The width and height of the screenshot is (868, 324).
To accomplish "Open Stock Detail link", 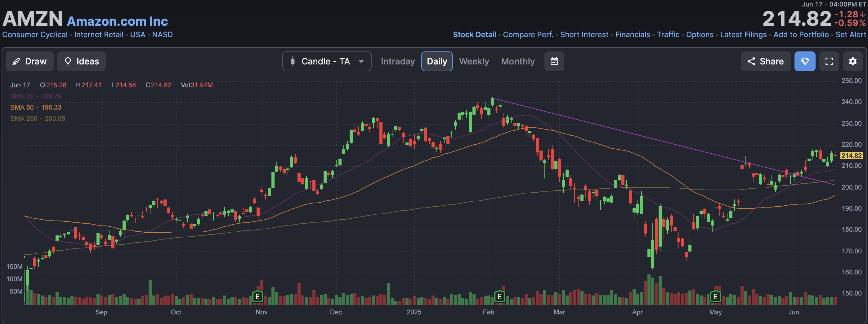I will [x=474, y=35].
